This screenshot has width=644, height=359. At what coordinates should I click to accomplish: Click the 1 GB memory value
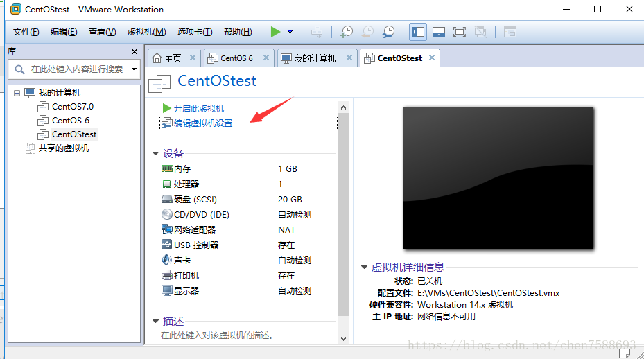click(x=288, y=169)
